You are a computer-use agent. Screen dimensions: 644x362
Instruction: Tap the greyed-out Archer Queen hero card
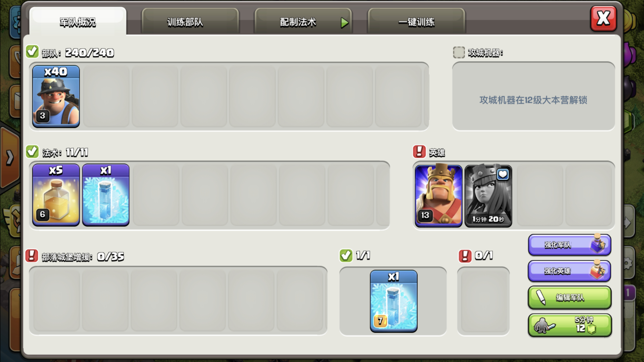coord(488,196)
